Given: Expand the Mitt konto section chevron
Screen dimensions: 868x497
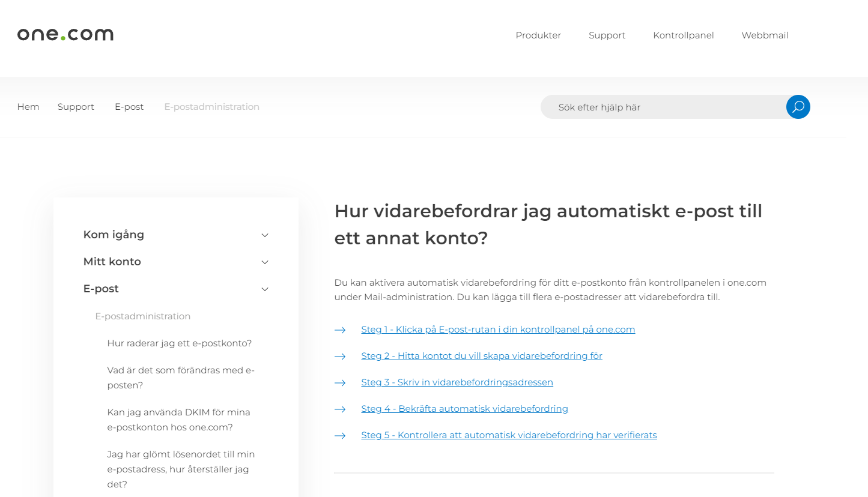Looking at the screenshot, I should tap(265, 262).
